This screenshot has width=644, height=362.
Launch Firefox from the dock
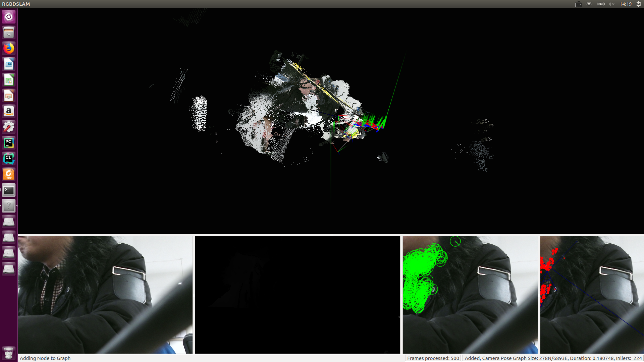[x=9, y=48]
